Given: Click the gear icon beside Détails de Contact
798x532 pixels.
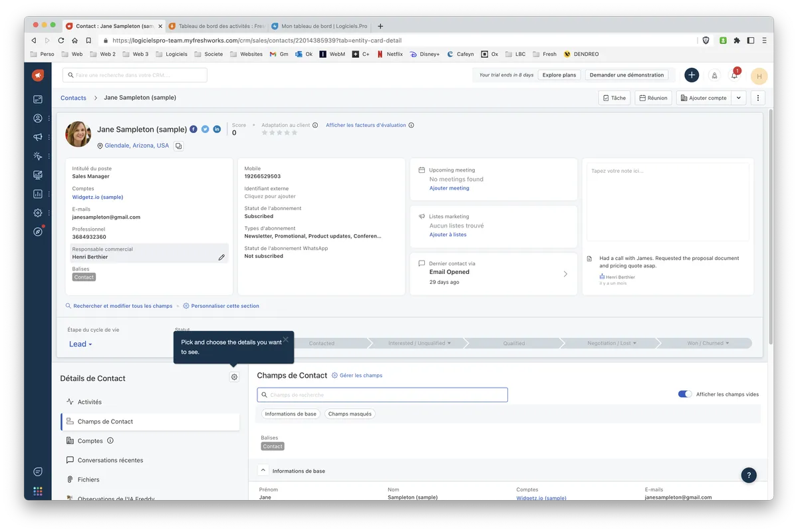Looking at the screenshot, I should click(x=234, y=377).
